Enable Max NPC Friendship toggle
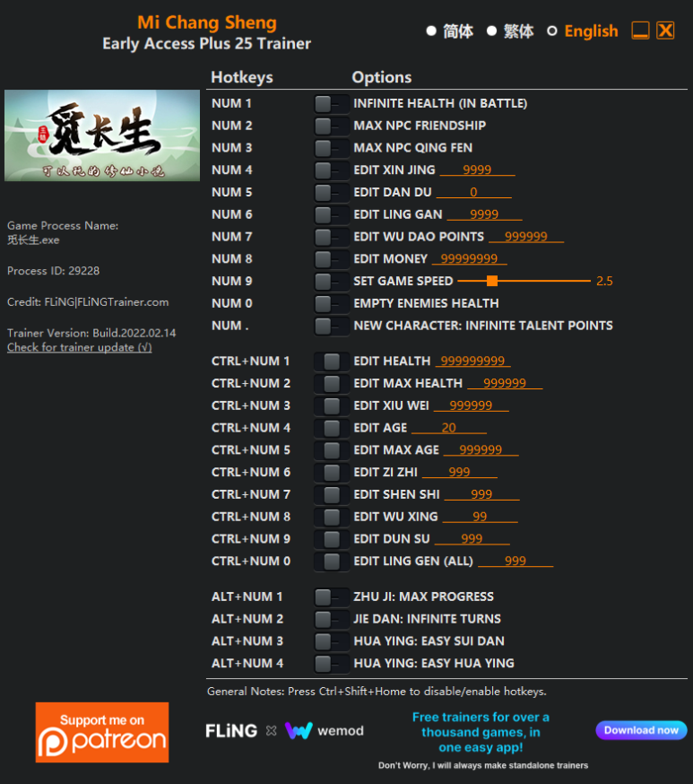This screenshot has height=784, width=693. click(x=332, y=126)
